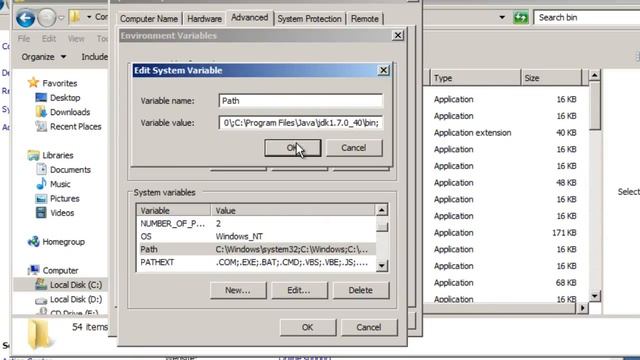Click the Variable value field with jdk path
The width and height of the screenshot is (640, 360).
(301, 123)
